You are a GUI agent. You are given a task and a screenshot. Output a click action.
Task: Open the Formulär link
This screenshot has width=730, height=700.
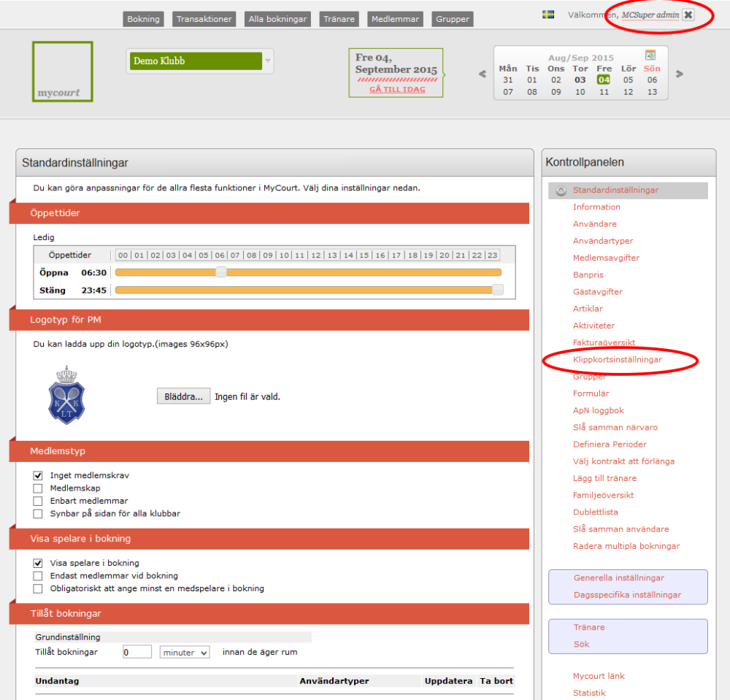pyautogui.click(x=591, y=393)
